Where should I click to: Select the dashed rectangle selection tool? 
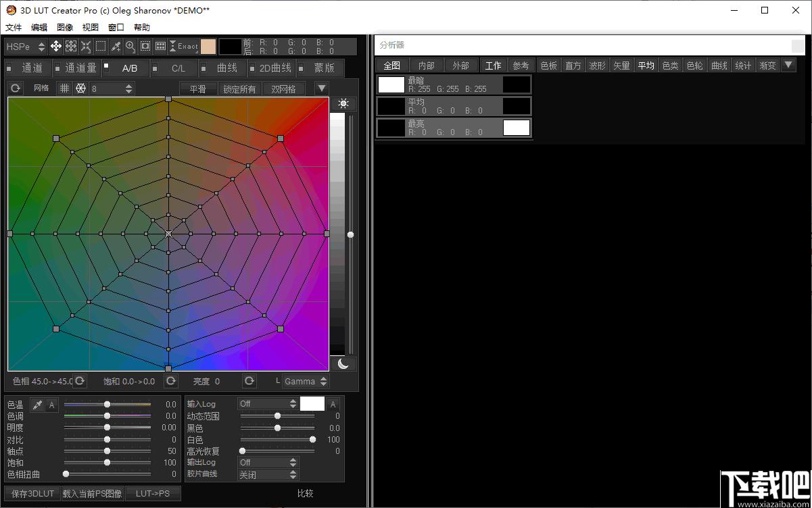(101, 47)
